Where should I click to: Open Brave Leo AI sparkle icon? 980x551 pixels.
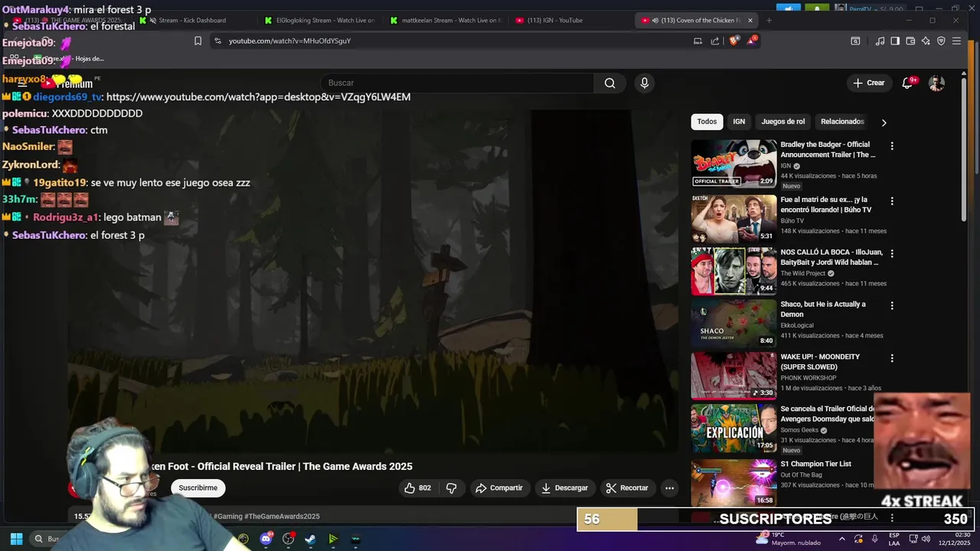tap(926, 41)
